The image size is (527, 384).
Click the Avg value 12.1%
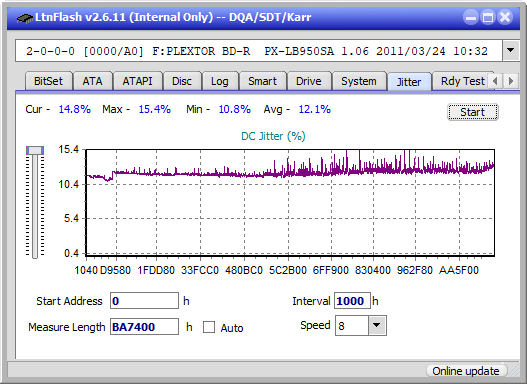pos(315,109)
